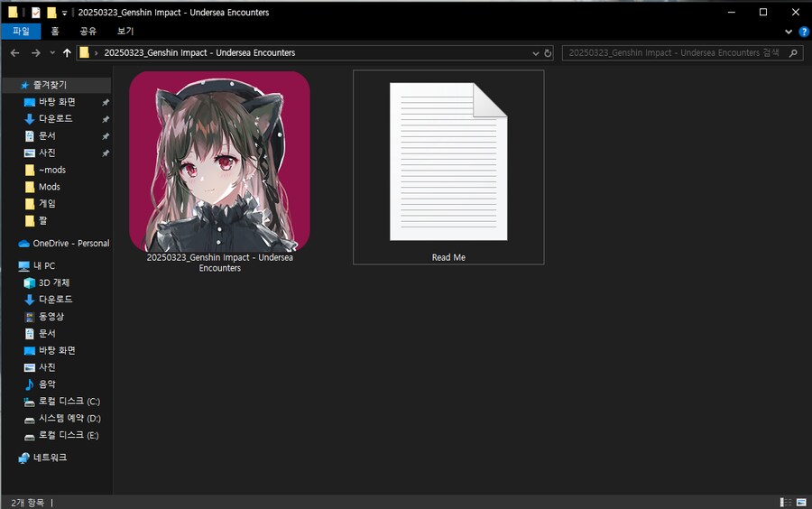812x509 pixels.
Task: Click the folder icon in address bar
Action: (x=84, y=53)
